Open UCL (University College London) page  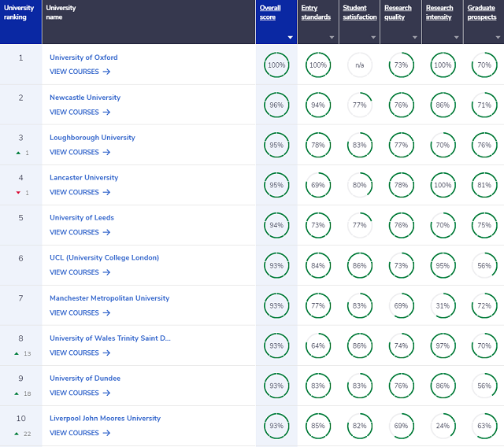click(x=104, y=258)
